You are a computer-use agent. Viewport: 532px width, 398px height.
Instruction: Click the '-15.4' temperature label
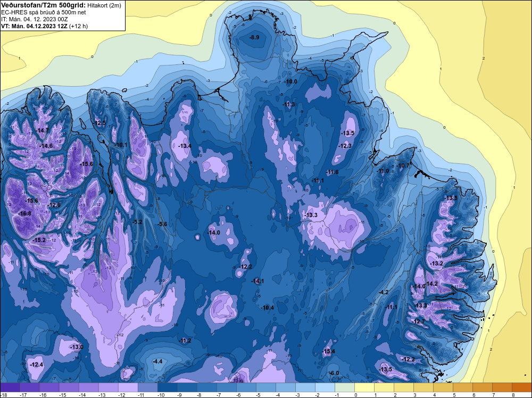coord(328,351)
